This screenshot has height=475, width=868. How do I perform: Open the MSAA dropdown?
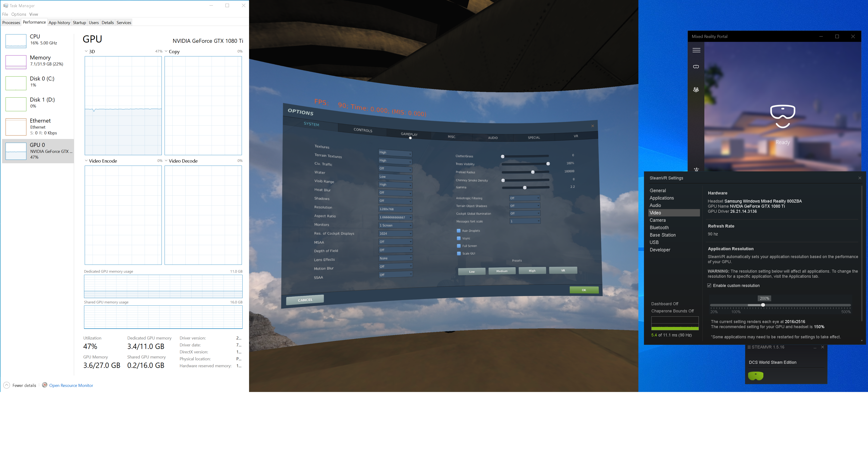coord(395,242)
